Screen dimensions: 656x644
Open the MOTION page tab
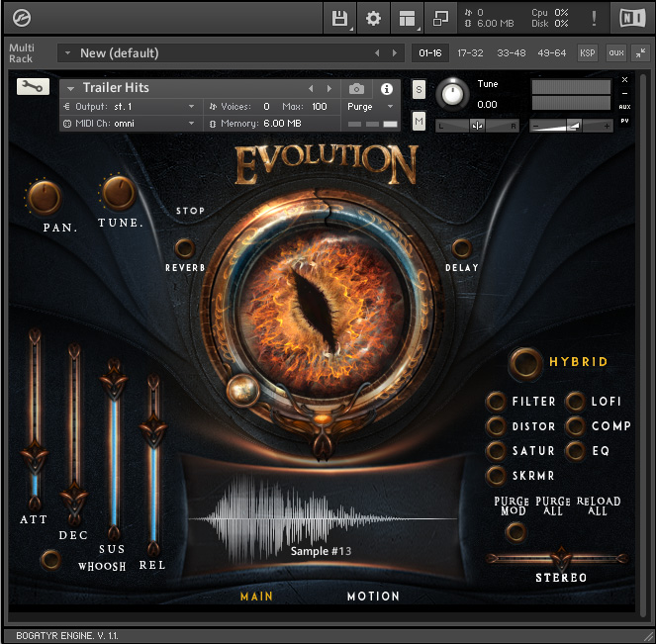[373, 597]
